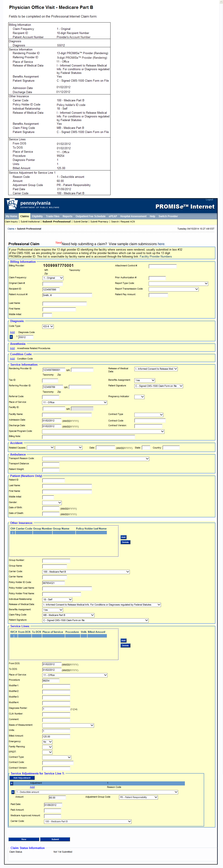Expand the Special Program Code dropdown
223x868 pixels.
[x=103, y=432]
